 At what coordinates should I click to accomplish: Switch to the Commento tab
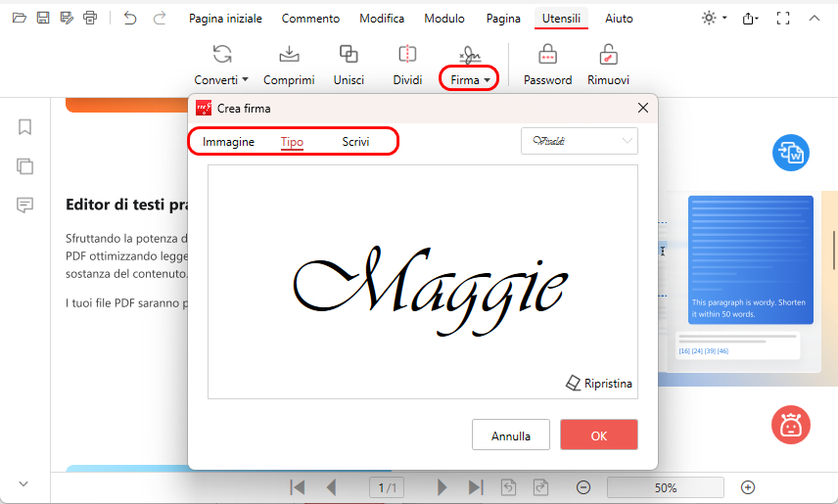310,19
